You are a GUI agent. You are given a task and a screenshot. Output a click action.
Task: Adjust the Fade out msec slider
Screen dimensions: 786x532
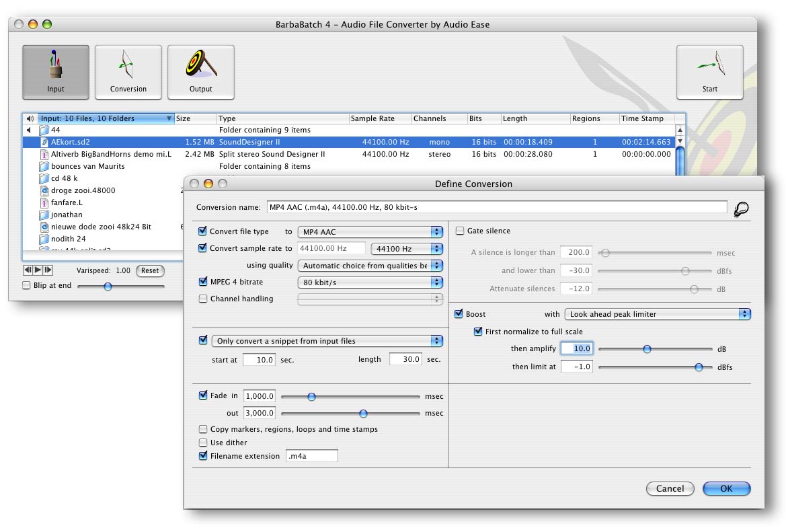pyautogui.click(x=364, y=414)
